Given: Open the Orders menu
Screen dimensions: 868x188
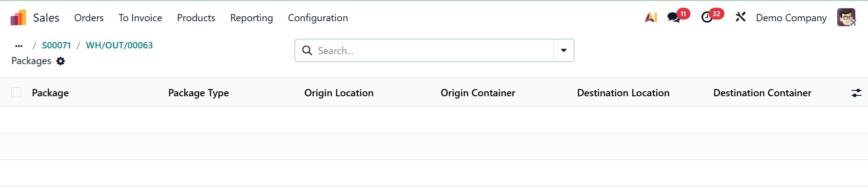Looking at the screenshot, I should pyautogui.click(x=89, y=18).
